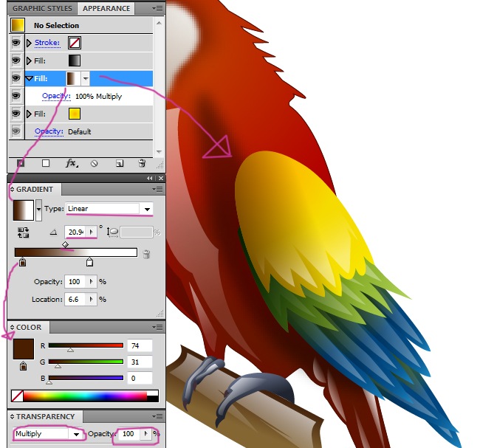Screen dimensions: 480x448
Task: Click the Add New Stroke icon
Action: point(21,163)
